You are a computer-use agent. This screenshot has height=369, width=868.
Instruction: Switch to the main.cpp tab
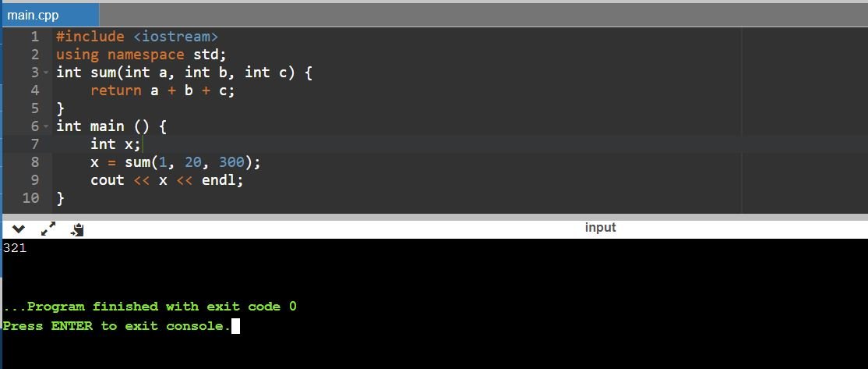(33, 15)
